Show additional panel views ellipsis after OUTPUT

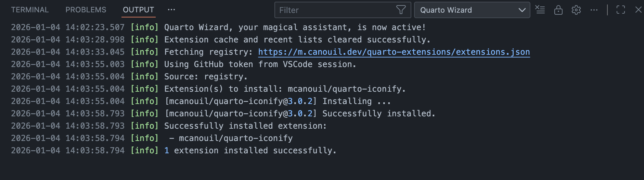pos(171,10)
